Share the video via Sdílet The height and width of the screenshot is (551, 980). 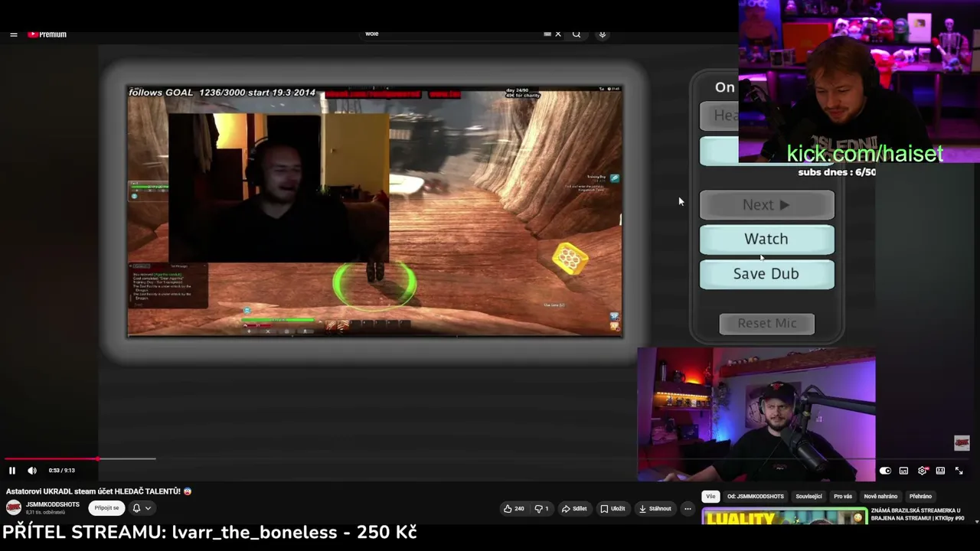pyautogui.click(x=574, y=509)
